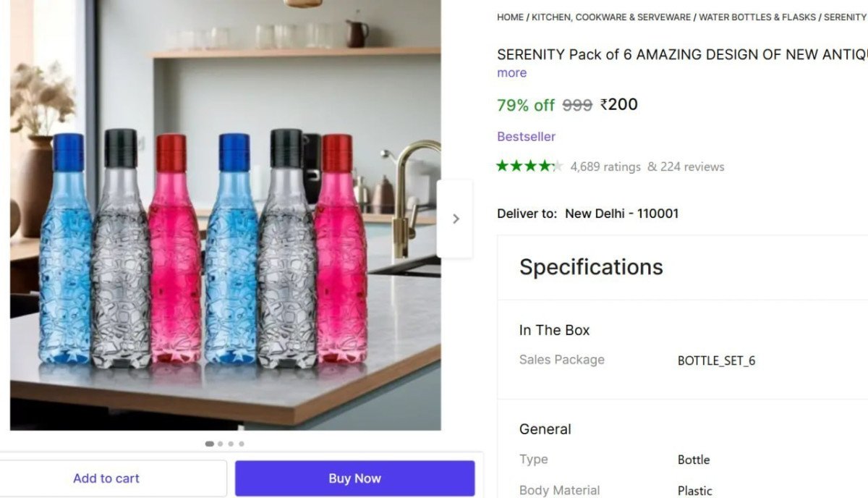Expand product title with 'more' link
This screenshot has height=498, width=868.
[x=511, y=73]
